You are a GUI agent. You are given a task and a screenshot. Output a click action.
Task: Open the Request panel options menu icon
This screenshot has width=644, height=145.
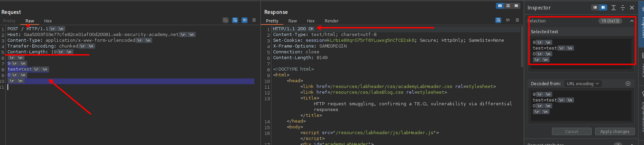point(254,20)
